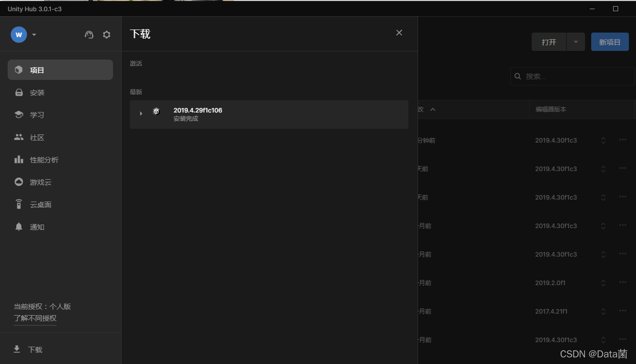This screenshot has height=364, width=636.
Task: Open 云桌面 in the sidebar
Action: 60,204
